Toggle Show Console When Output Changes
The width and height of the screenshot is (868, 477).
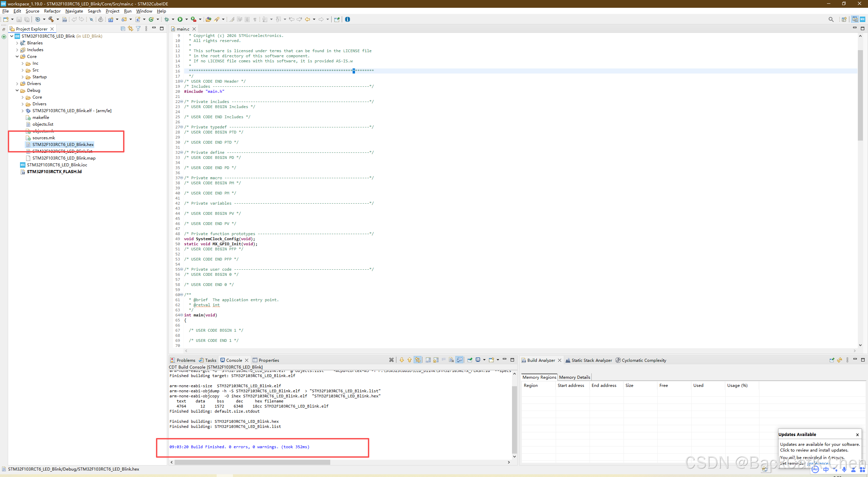pyautogui.click(x=459, y=360)
